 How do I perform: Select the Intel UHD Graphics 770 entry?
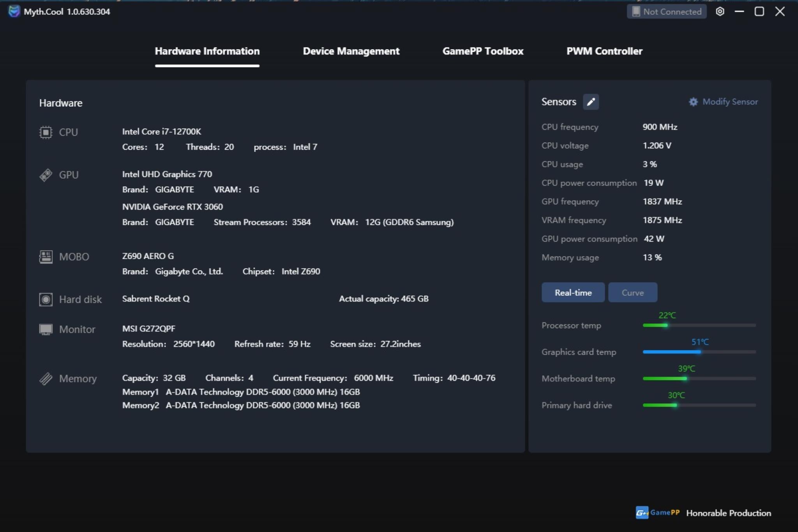[x=167, y=174]
